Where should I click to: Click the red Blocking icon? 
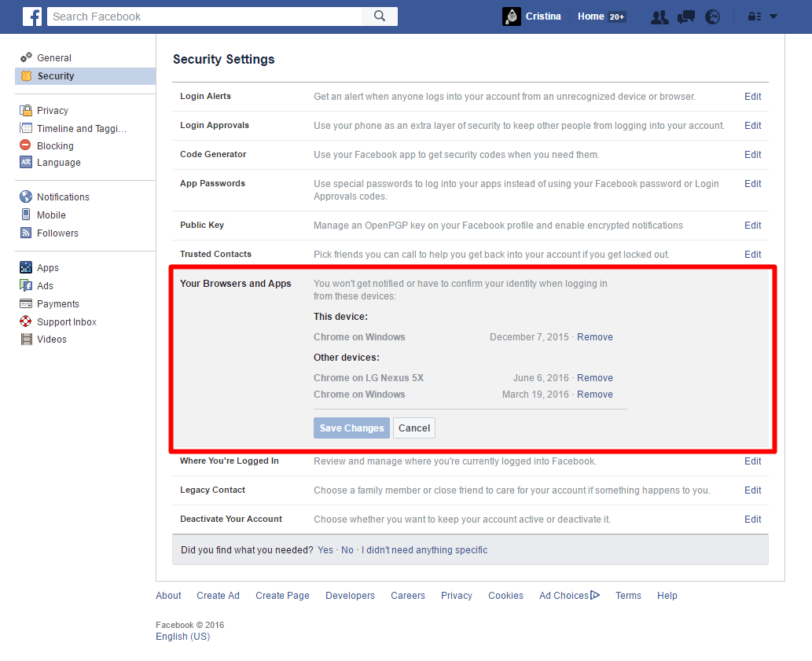25,145
